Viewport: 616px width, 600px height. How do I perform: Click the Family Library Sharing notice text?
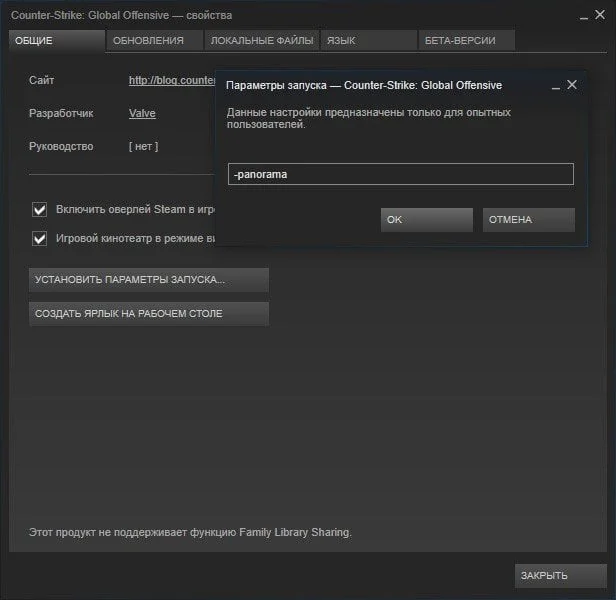click(x=190, y=532)
